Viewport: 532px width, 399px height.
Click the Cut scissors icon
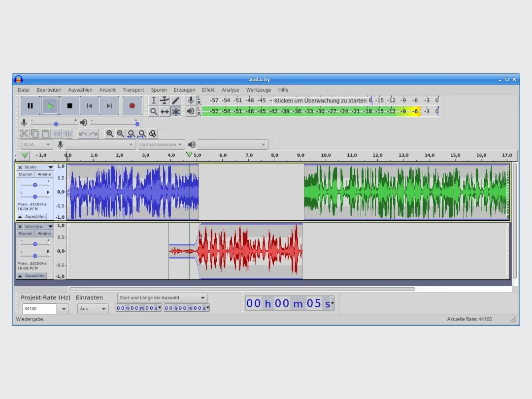coord(24,133)
